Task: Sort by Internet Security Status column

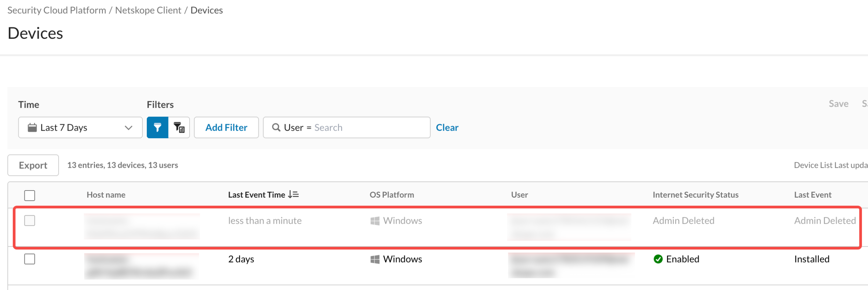Action: coord(695,195)
